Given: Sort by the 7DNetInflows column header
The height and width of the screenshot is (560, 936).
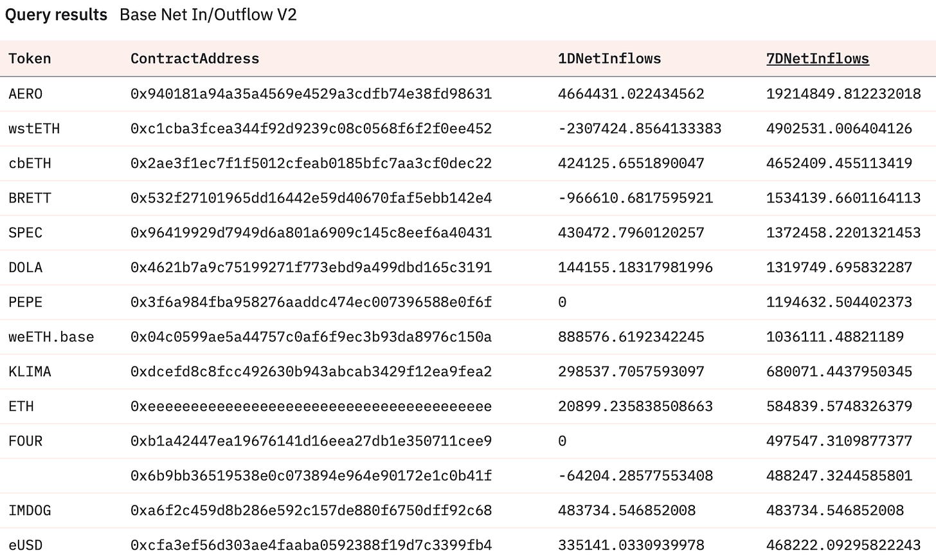Looking at the screenshot, I should click(x=817, y=59).
